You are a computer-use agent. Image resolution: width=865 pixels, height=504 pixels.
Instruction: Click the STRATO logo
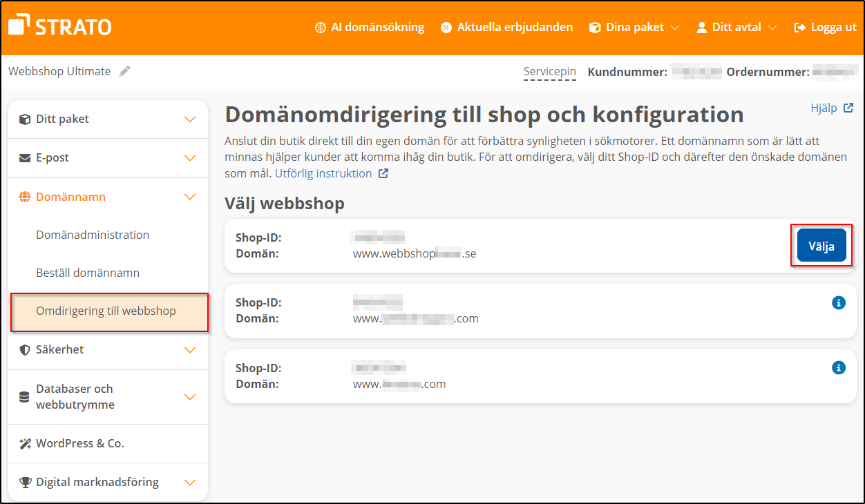click(x=59, y=26)
